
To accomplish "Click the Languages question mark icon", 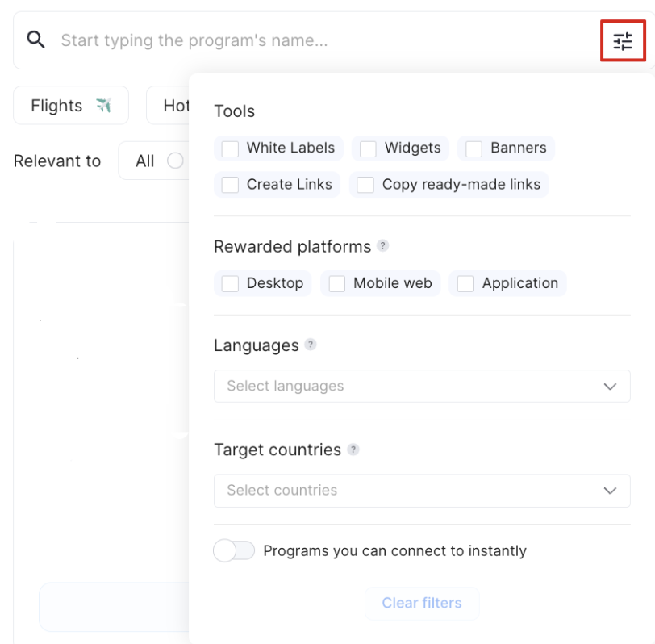I will click(x=311, y=345).
